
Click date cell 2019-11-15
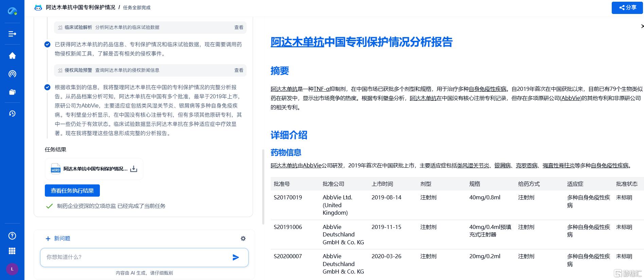point(387,227)
